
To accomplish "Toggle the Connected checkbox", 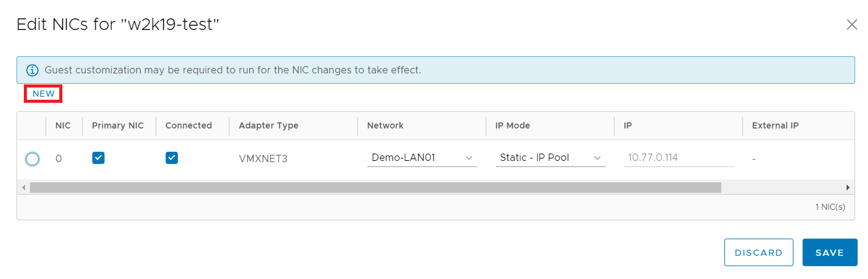I will point(172,158).
